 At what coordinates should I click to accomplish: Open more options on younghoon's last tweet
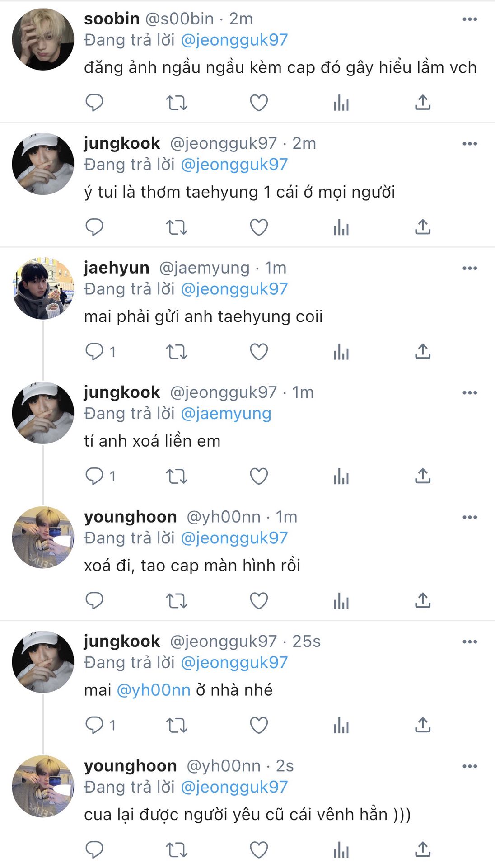click(x=470, y=766)
